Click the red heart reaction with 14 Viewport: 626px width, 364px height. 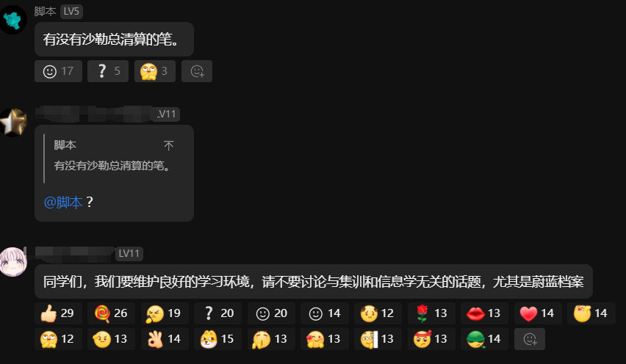pyautogui.click(x=538, y=313)
